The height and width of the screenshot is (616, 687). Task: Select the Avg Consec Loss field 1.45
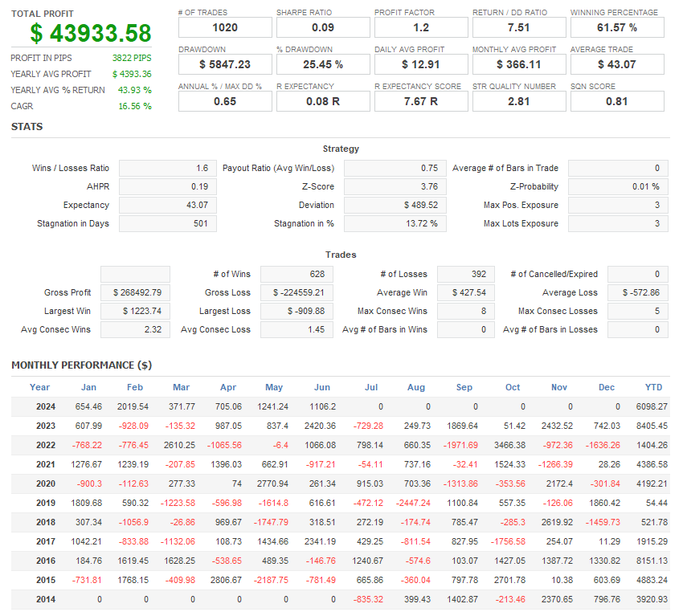pyautogui.click(x=296, y=329)
